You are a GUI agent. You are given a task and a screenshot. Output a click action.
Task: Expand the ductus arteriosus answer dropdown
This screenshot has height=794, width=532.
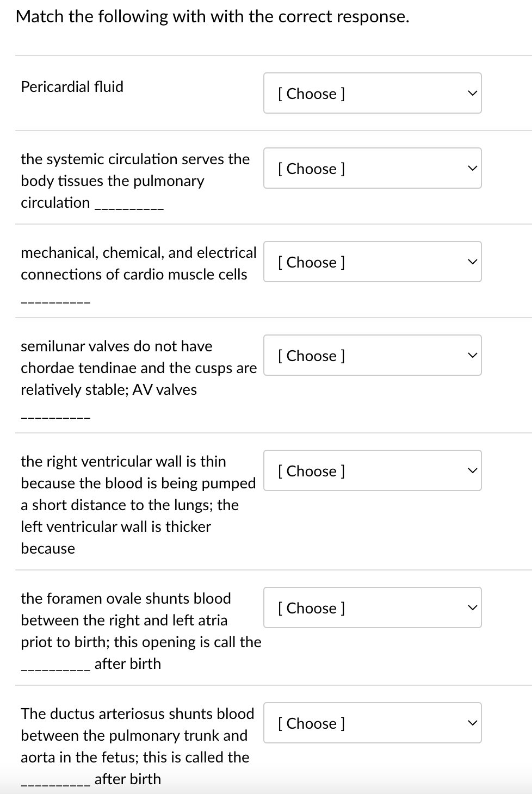pos(372,723)
